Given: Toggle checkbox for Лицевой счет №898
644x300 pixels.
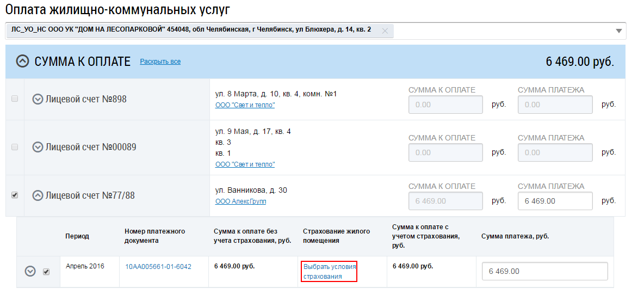Looking at the screenshot, I should pos(15,99).
